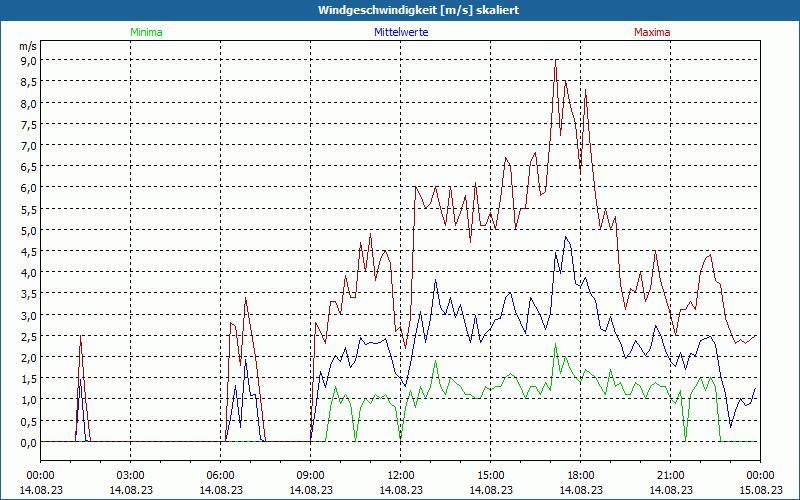The image size is (800, 500).
Task: Click the 03:00 time axis label
Action: (131, 476)
